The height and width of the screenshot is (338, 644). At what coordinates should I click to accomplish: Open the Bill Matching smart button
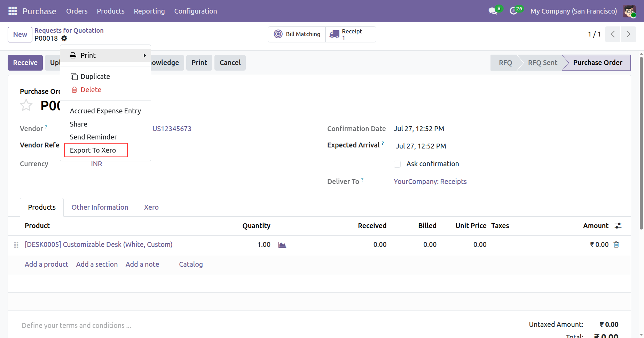tap(297, 34)
